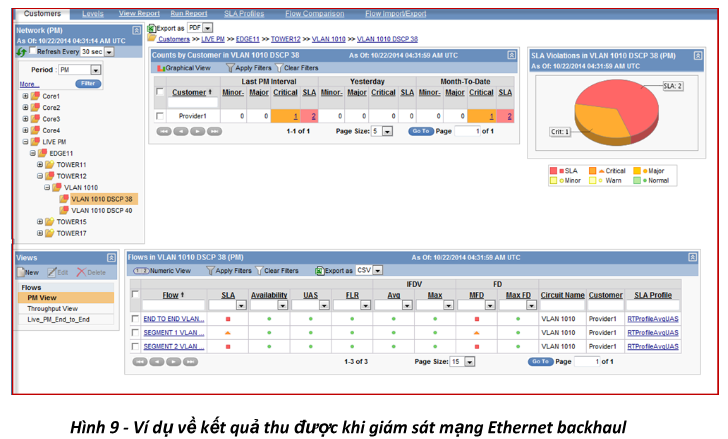The image size is (728, 439).
Task: Open Page Size 5 dropdown in Counts table
Action: (x=387, y=131)
